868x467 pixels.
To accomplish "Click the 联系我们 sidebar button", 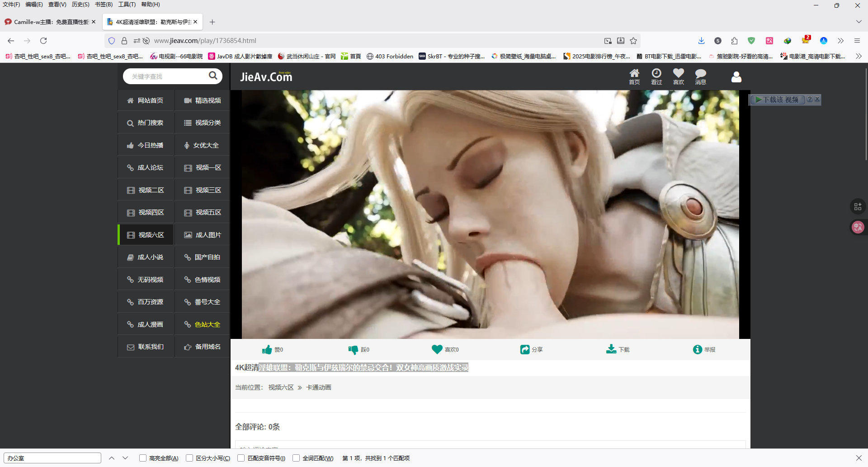I will 146,347.
